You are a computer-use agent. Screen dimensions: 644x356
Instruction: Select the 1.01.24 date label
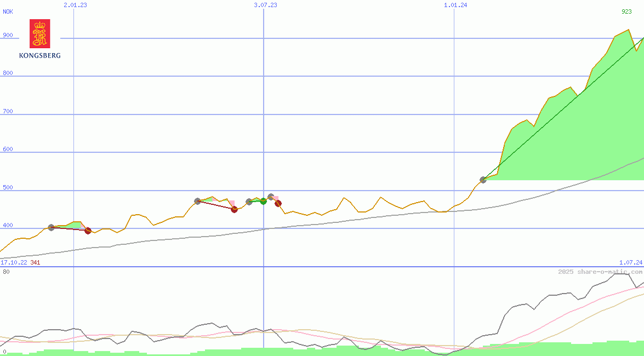pos(455,5)
